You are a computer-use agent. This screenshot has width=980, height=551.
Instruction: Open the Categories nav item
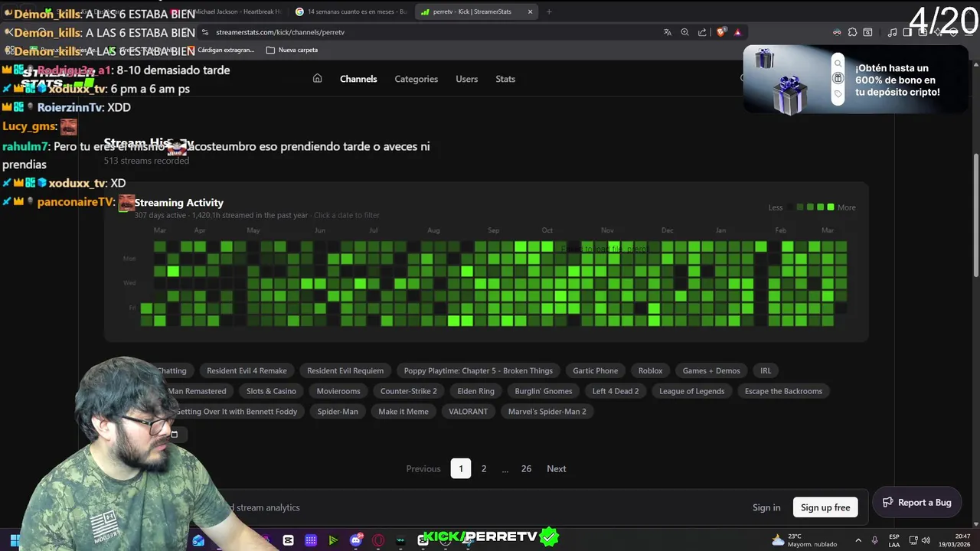pyautogui.click(x=416, y=79)
